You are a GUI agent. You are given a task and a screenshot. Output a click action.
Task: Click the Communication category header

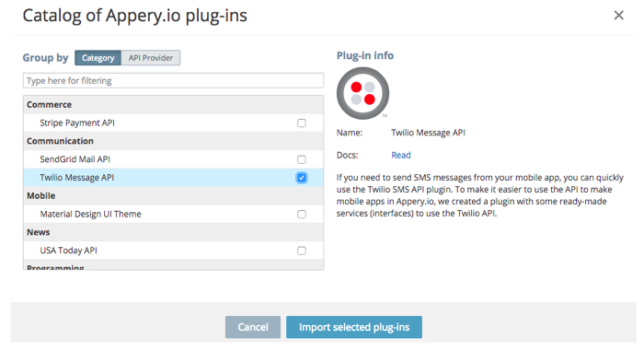pyautogui.click(x=173, y=141)
